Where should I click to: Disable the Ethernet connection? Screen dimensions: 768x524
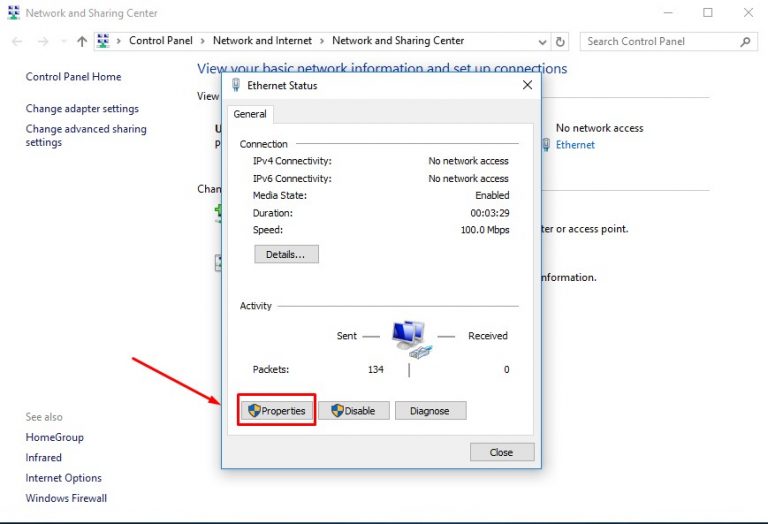pyautogui.click(x=354, y=410)
